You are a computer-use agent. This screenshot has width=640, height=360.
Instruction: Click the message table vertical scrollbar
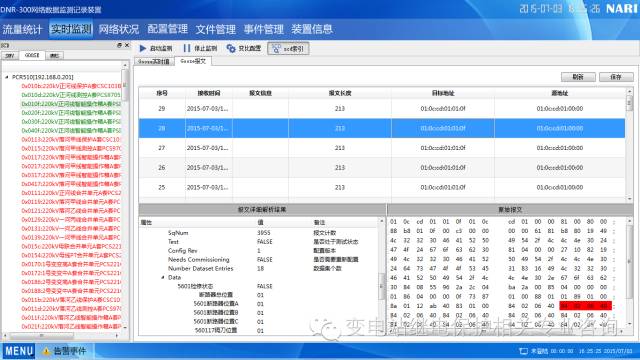(x=629, y=103)
